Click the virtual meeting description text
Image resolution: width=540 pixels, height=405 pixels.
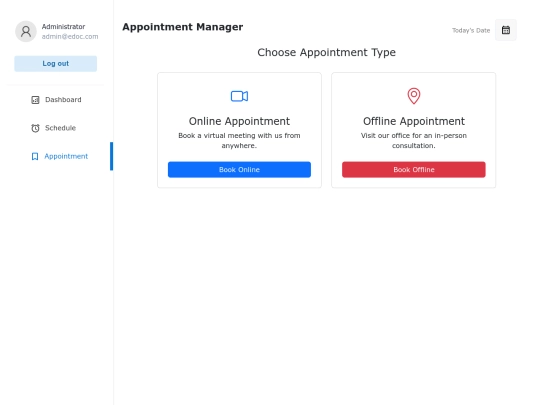(239, 141)
